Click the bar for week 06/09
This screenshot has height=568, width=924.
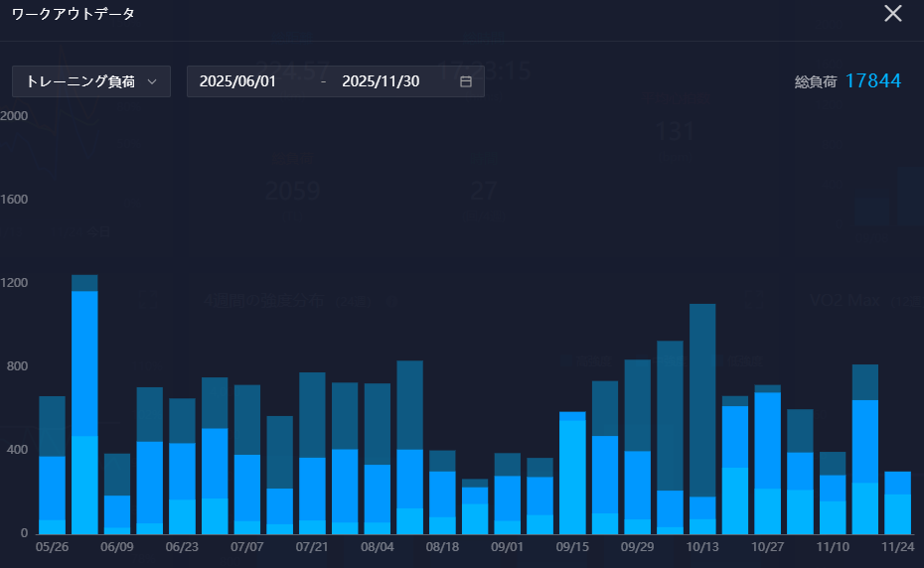point(117,495)
